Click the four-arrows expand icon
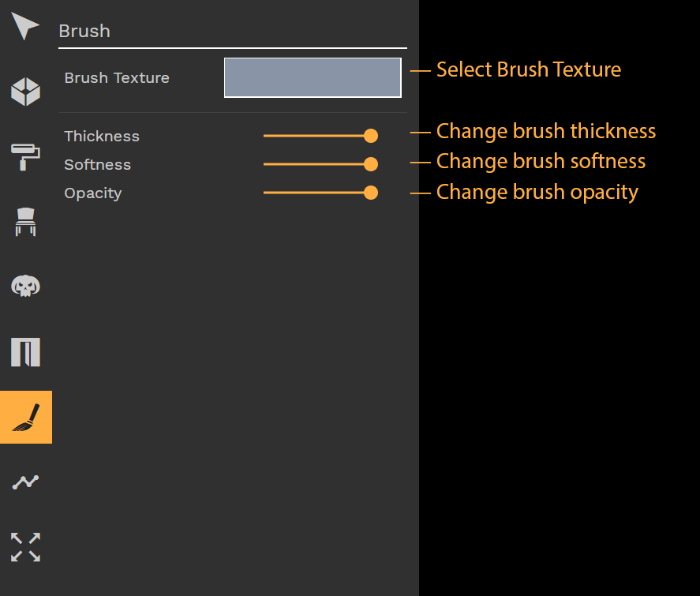700x596 pixels. (x=25, y=547)
